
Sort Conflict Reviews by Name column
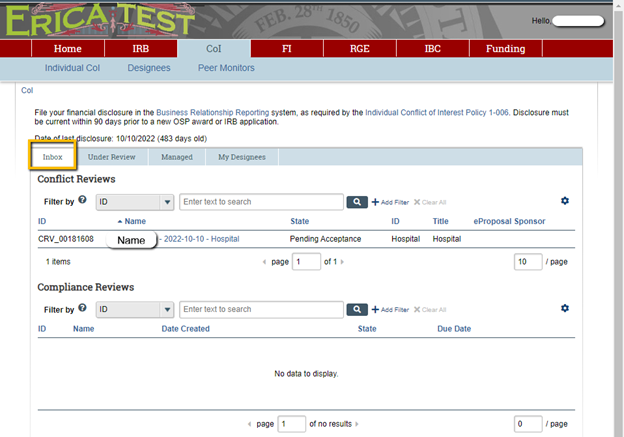(135, 221)
